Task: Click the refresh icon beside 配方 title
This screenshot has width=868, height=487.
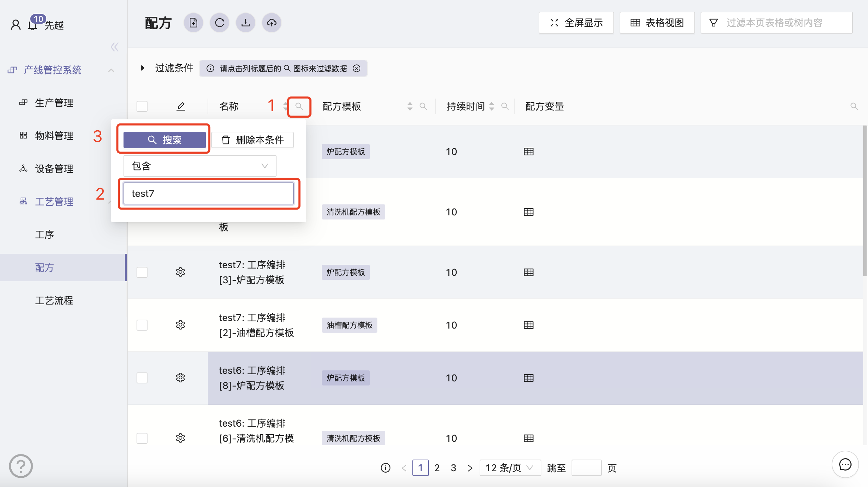Action: tap(220, 23)
